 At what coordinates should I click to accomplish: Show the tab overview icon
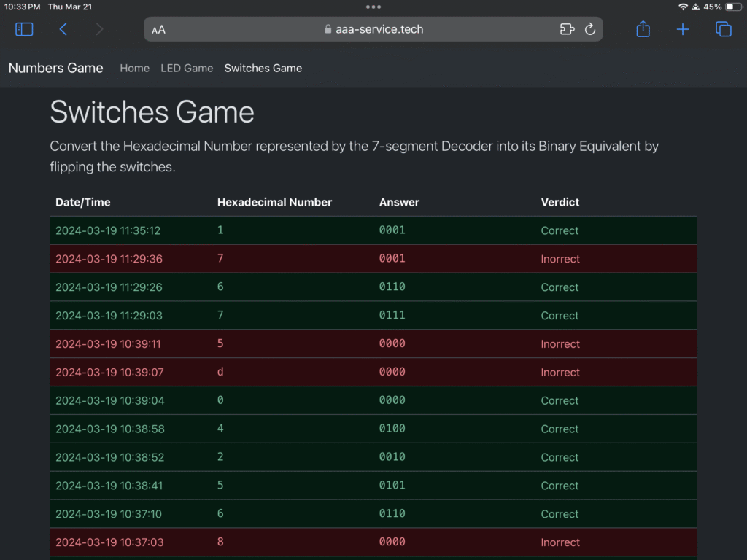[x=723, y=29]
